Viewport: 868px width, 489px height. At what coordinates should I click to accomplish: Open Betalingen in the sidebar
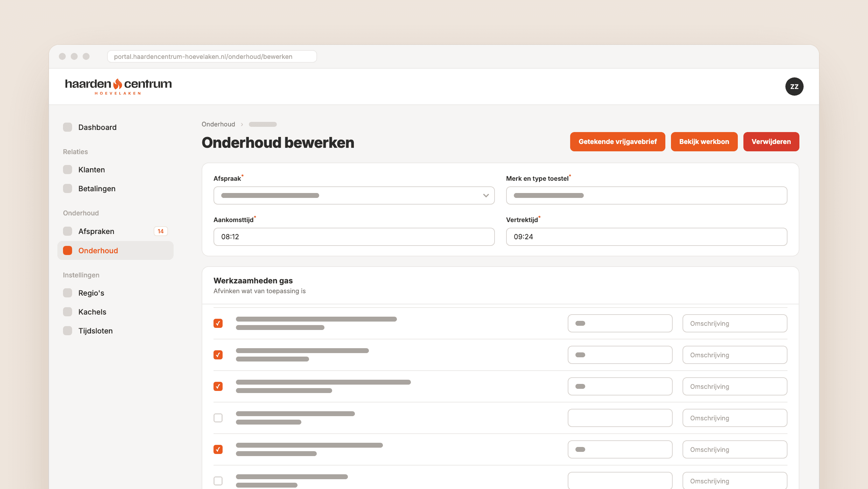click(115, 188)
